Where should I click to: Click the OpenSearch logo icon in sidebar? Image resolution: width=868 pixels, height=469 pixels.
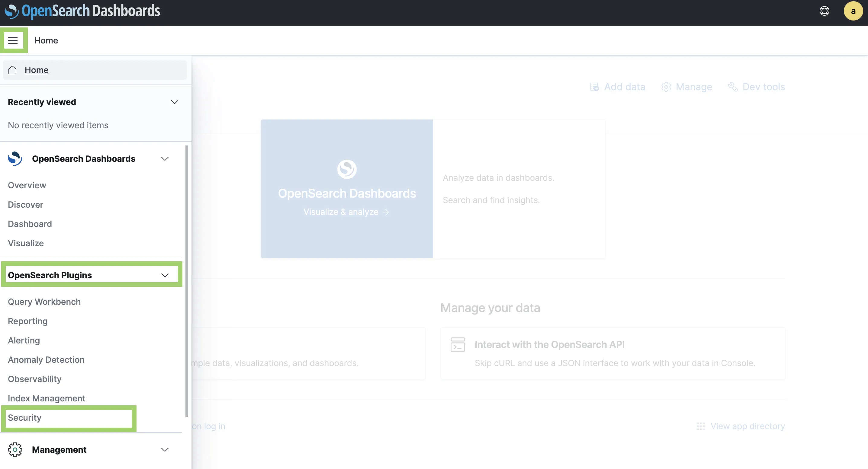point(15,158)
